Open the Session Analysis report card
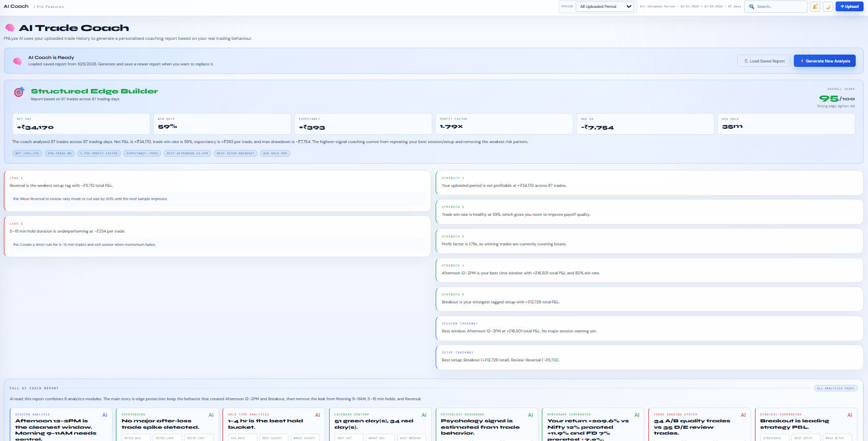The height and width of the screenshot is (441, 868). (x=61, y=425)
